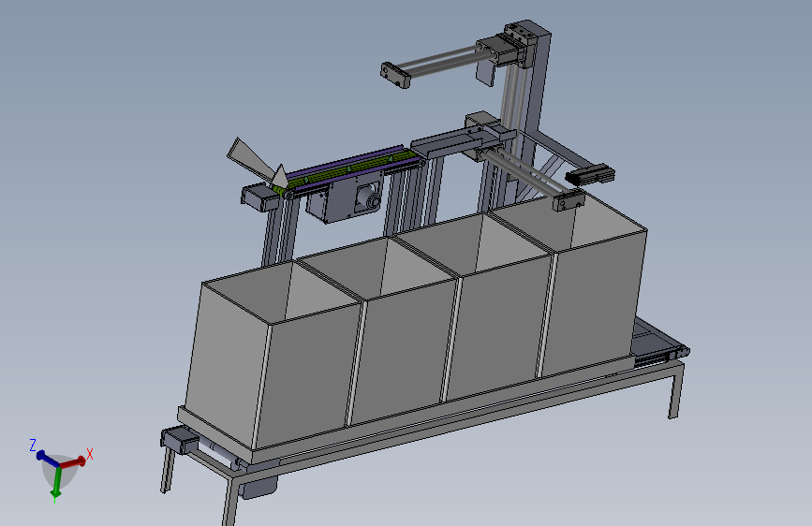Image resolution: width=812 pixels, height=526 pixels.
Task: Click the blue Z axis of the orientation triad
Action: [x=48, y=459]
